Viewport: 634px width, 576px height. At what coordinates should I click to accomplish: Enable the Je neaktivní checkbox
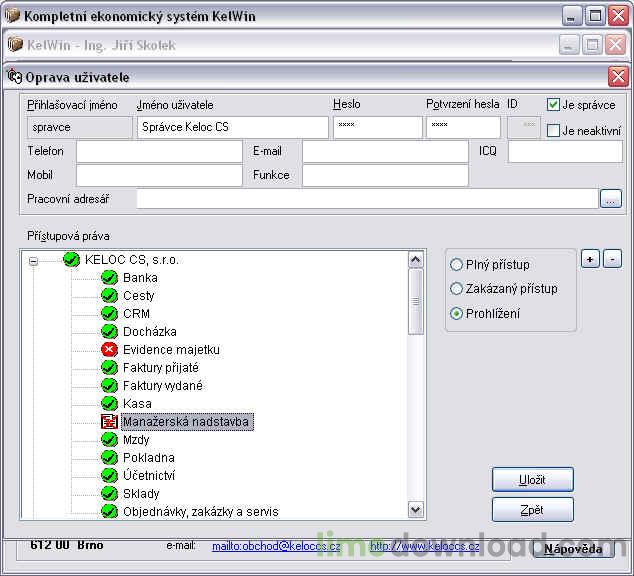point(553,131)
